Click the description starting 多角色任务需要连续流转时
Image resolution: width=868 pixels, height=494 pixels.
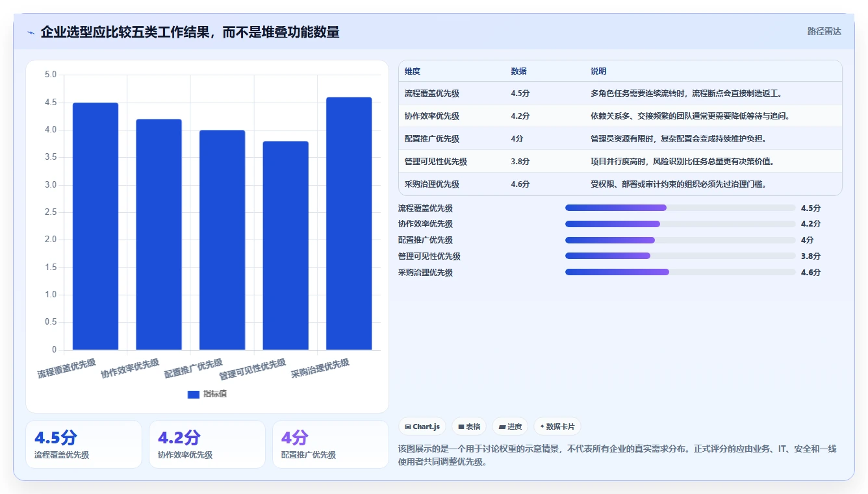(687, 93)
